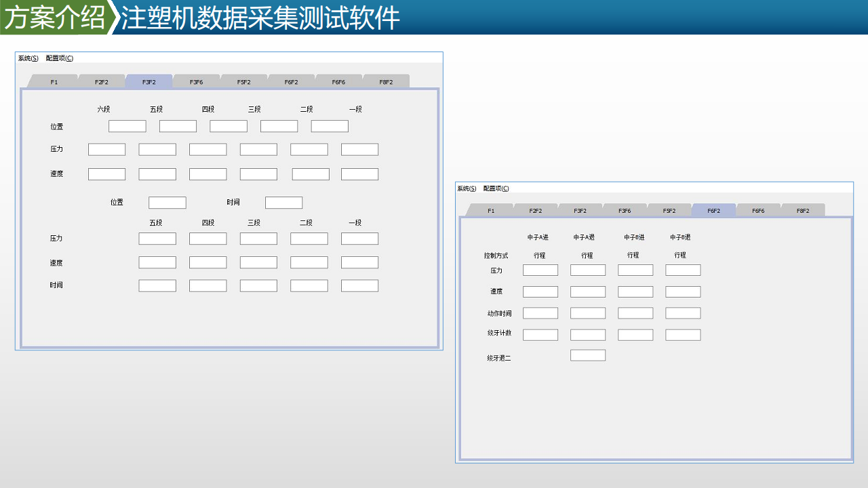Switch to F6F6 tab in left window
Screen dimensions: 868x488
338,81
